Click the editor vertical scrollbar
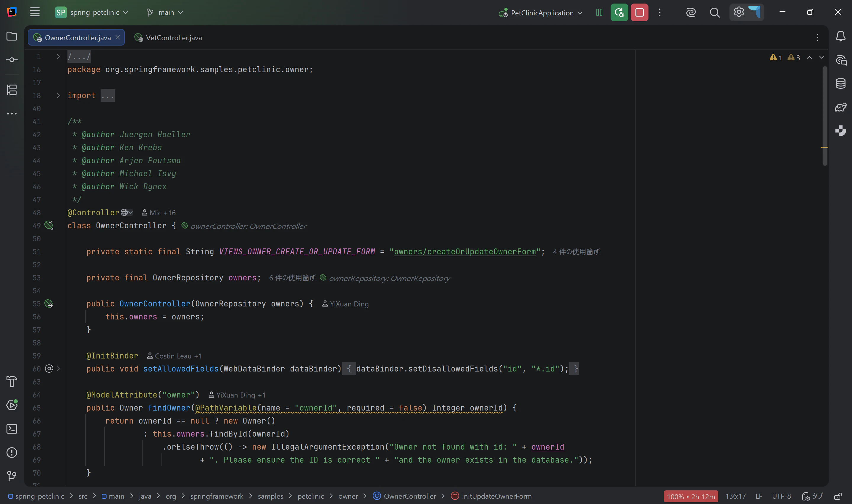This screenshot has width=852, height=504. [825, 116]
